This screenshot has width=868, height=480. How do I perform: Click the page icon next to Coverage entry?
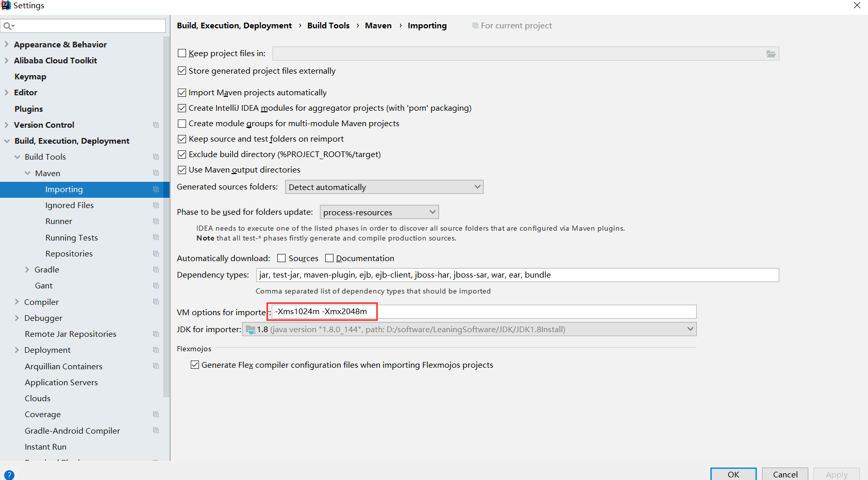pos(156,414)
